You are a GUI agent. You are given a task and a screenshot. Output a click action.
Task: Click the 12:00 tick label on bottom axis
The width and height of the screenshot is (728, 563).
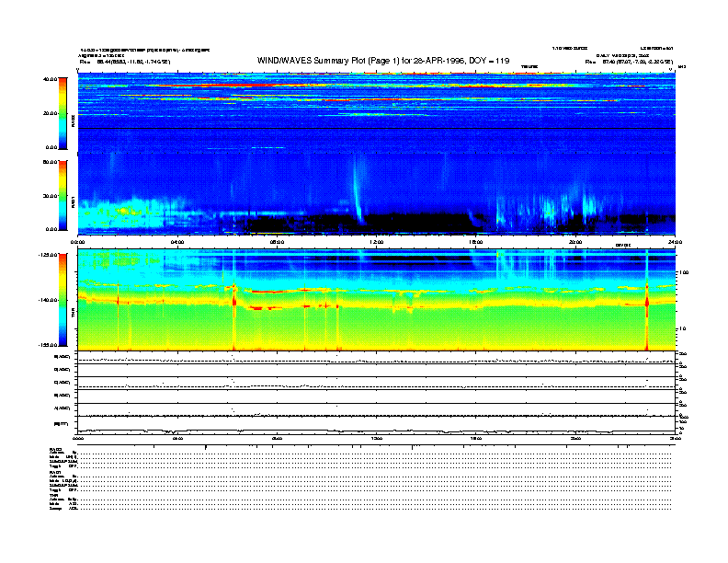coord(377,439)
